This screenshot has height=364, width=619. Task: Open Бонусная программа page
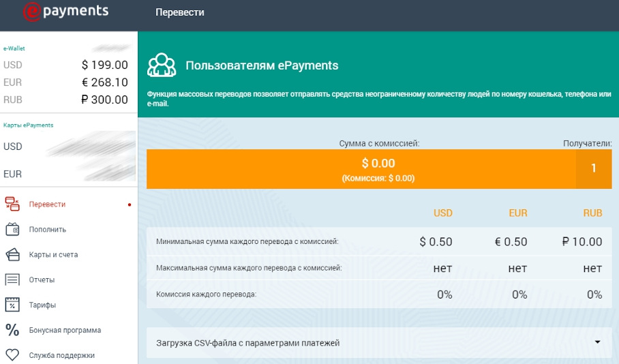pyautogui.click(x=65, y=330)
